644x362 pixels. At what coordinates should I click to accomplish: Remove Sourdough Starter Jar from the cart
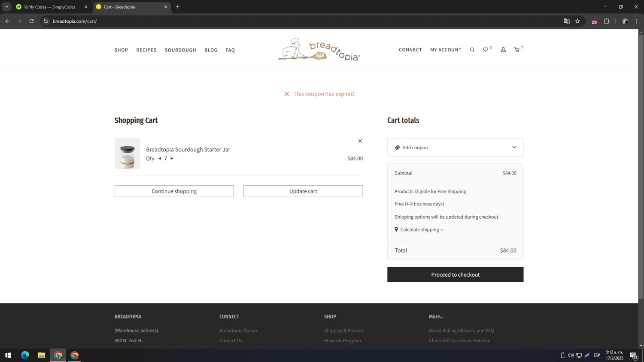tap(360, 141)
